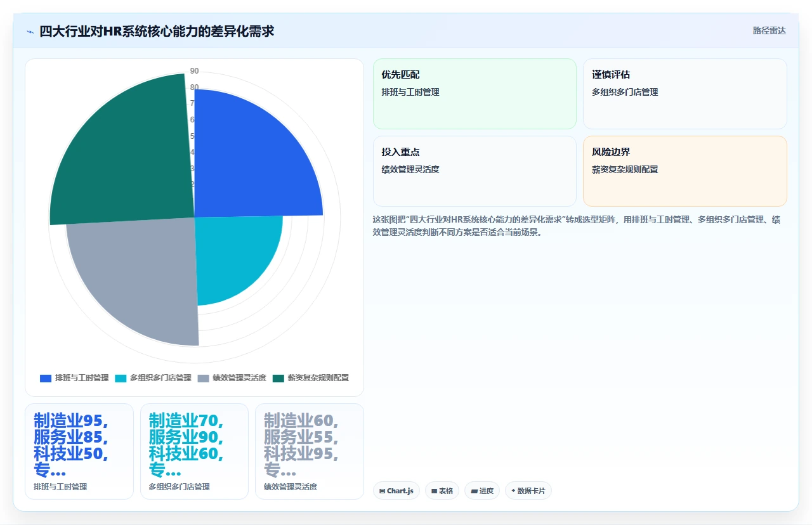The width and height of the screenshot is (812, 525).
Task: Click the sparkle icon in the 数据卡片 tag
Action: (x=513, y=491)
